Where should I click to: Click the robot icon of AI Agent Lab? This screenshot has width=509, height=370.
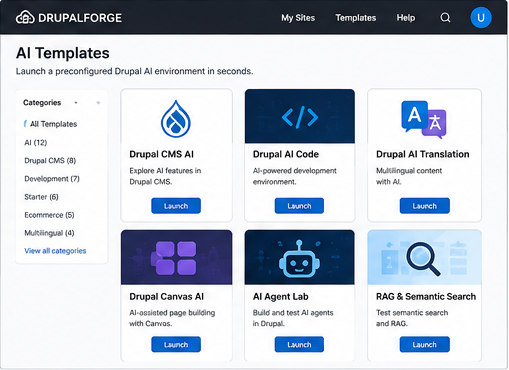[x=299, y=259]
